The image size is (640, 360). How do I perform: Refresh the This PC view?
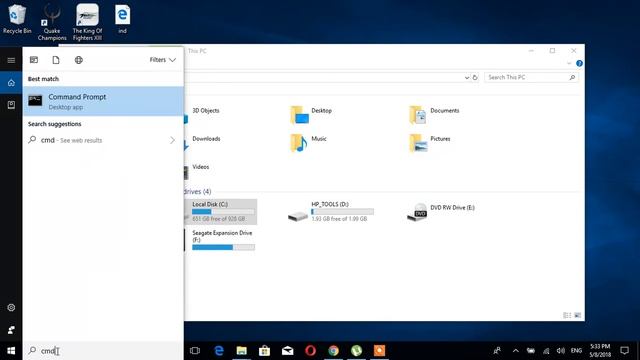point(475,78)
